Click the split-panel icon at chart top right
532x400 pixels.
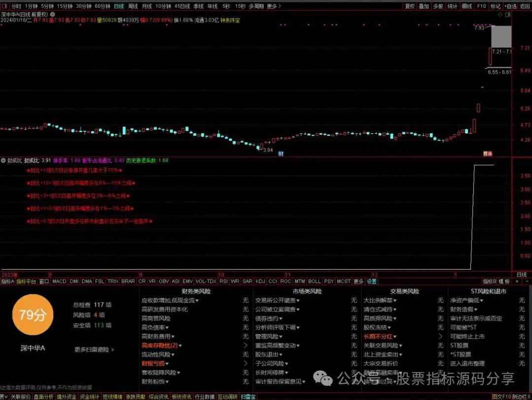[507, 15]
